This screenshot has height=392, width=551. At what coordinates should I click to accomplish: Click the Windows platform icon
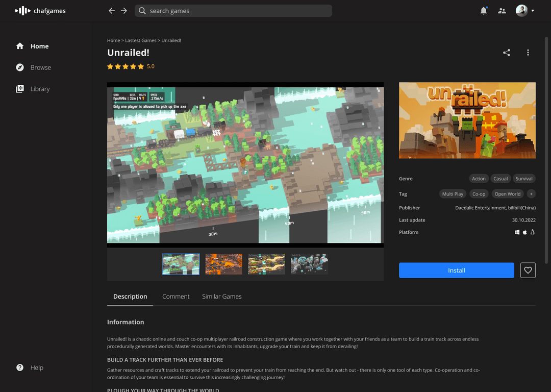(x=517, y=232)
